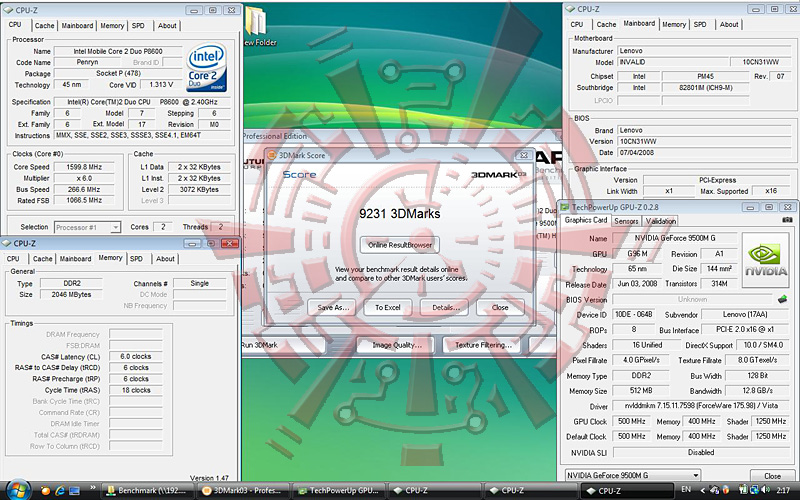Click the Device ID value 10DE - 064B
The height and width of the screenshot is (500, 800).
pyautogui.click(x=634, y=314)
